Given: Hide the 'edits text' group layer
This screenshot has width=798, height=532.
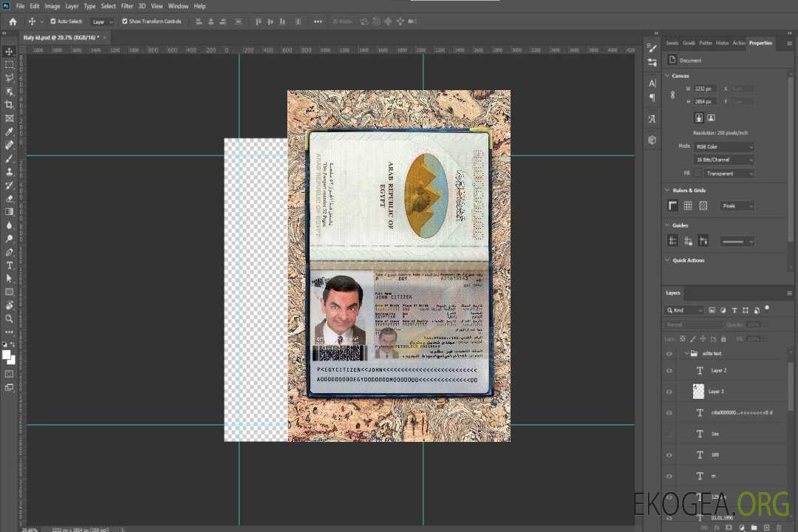Looking at the screenshot, I should pyautogui.click(x=669, y=354).
